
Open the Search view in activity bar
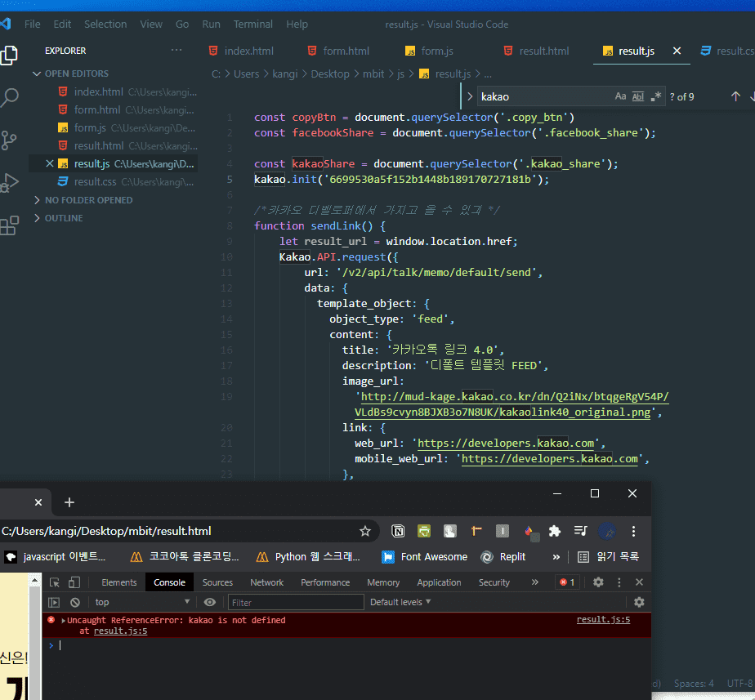[9, 98]
